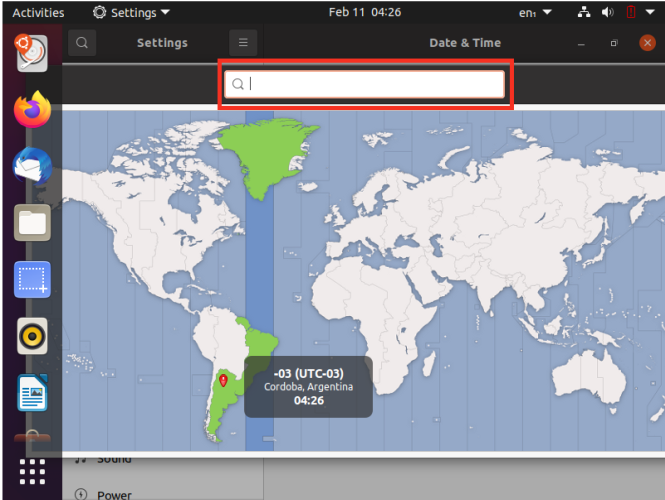The height and width of the screenshot is (500, 665).
Task: Click the volume speaker icon in top bar
Action: click(x=607, y=12)
